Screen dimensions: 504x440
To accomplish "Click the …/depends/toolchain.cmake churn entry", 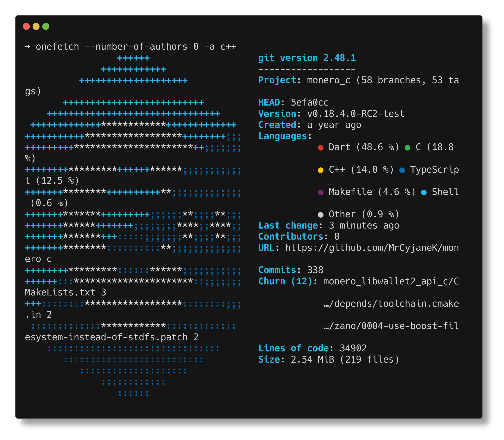I will coord(391,304).
